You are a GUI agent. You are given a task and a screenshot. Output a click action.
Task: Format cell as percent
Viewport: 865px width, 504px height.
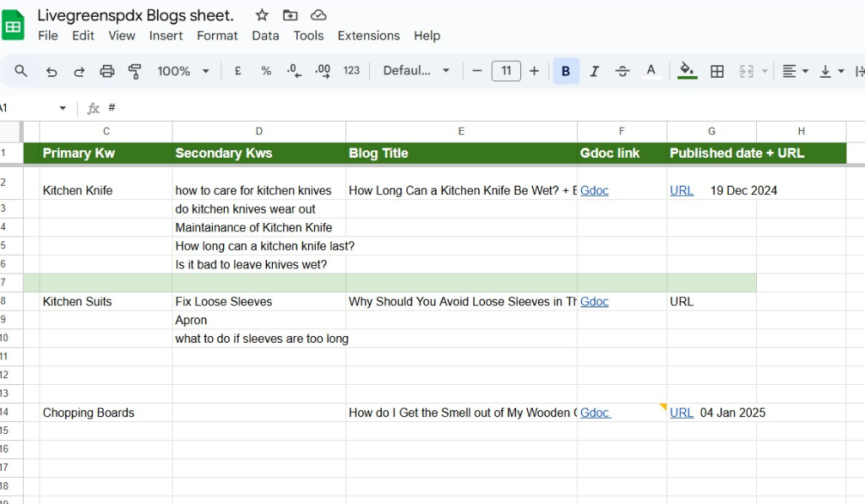[266, 71]
